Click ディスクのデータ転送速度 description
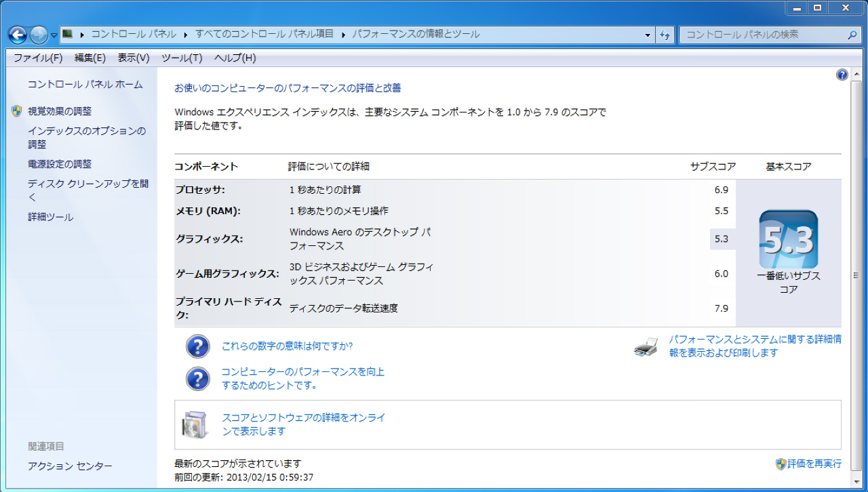The height and width of the screenshot is (492, 868). pyautogui.click(x=344, y=308)
